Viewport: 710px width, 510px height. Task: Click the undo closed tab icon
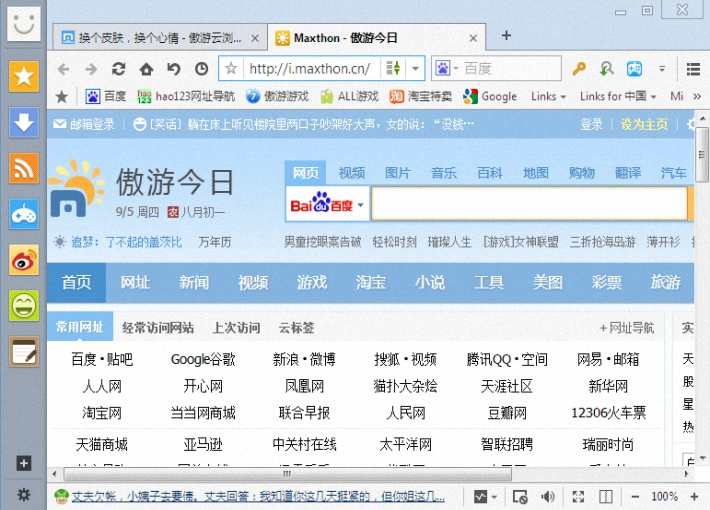(x=174, y=69)
